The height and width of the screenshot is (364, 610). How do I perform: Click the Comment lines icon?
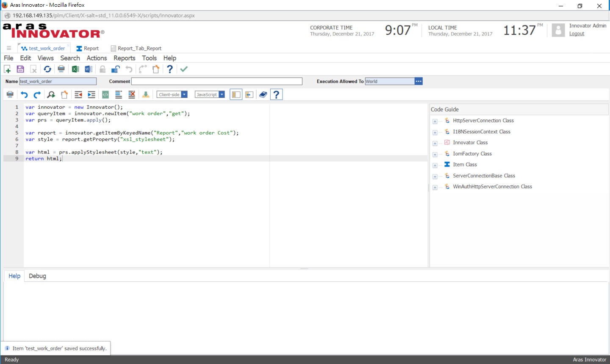click(x=119, y=94)
